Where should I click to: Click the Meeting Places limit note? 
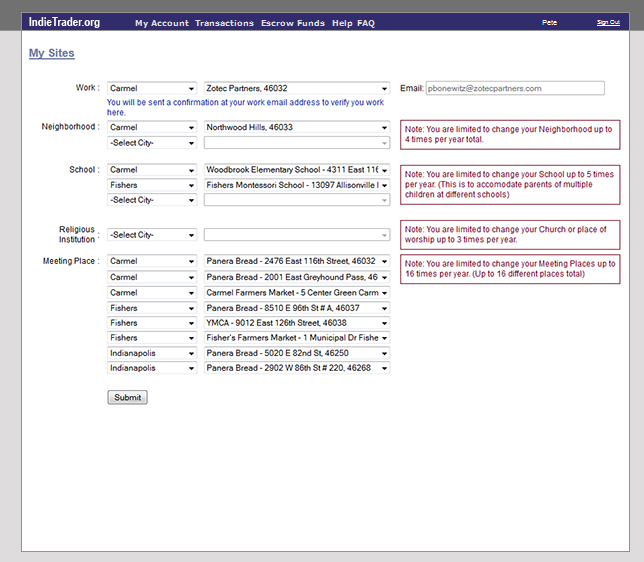pos(510,269)
